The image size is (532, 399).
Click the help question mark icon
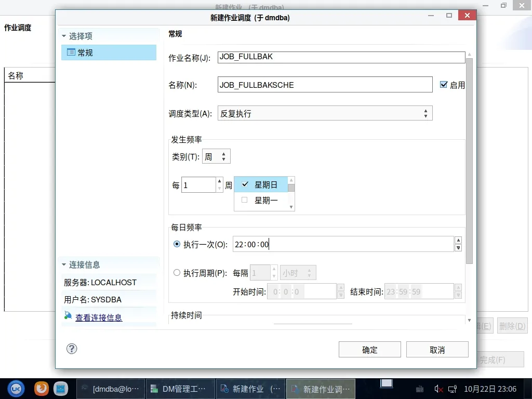[72, 349]
